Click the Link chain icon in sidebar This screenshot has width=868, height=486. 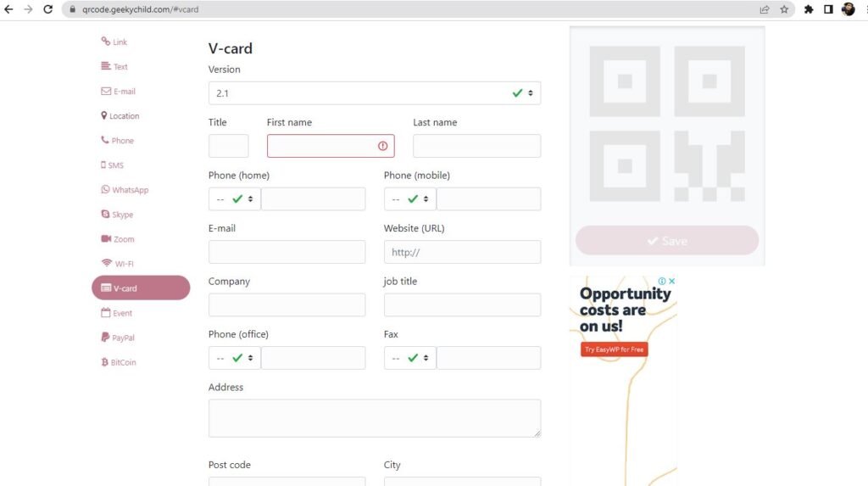coord(105,41)
